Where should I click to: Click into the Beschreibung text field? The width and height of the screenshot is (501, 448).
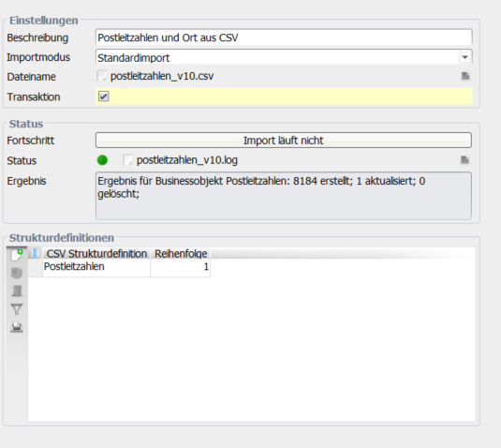(x=284, y=37)
